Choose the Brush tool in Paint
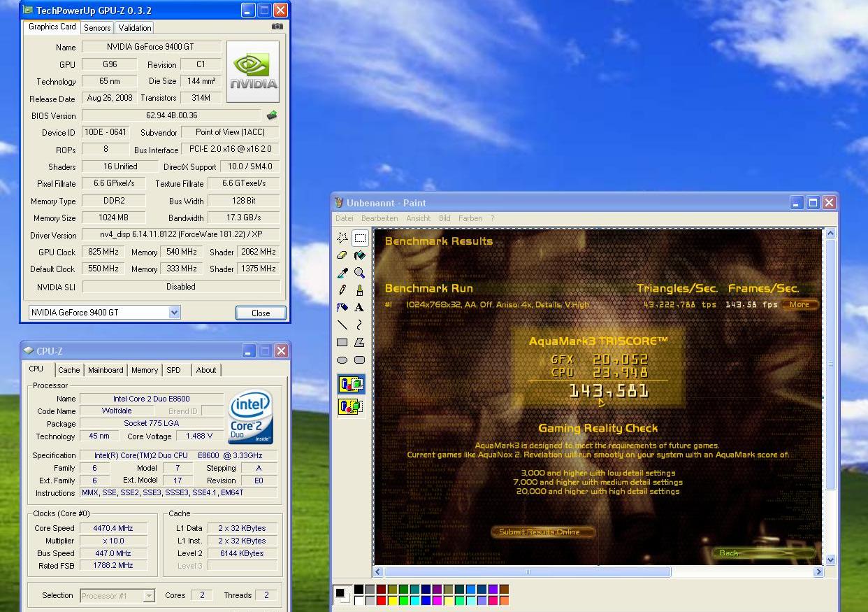Screen dimensions: 868x612 360,290
